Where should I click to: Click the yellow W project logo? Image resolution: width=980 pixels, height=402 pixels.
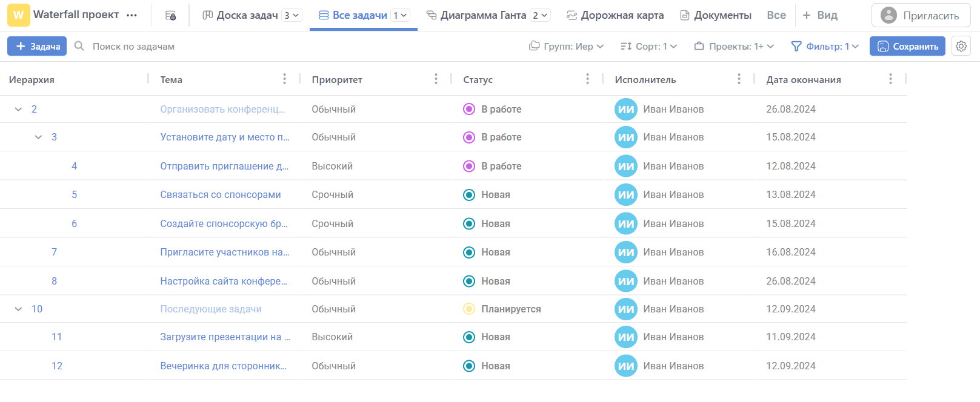(18, 15)
